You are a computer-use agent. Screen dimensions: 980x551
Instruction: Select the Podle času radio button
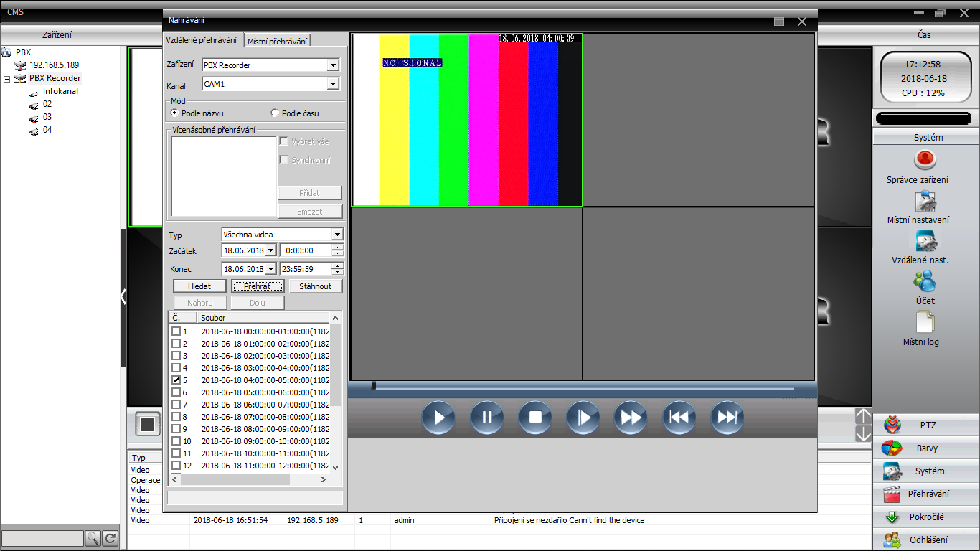(x=275, y=113)
